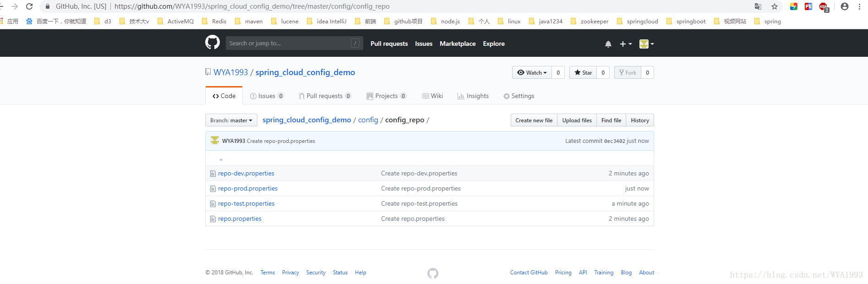The height and width of the screenshot is (284, 868).
Task: Open the star count number
Action: click(603, 72)
